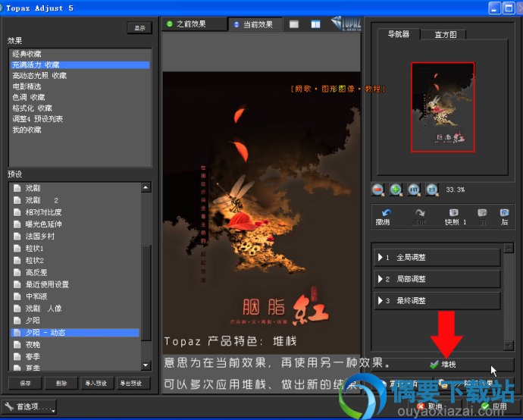Choose the 夕阳 - 动态 preset
The height and width of the screenshot is (420, 523).
coord(75,333)
